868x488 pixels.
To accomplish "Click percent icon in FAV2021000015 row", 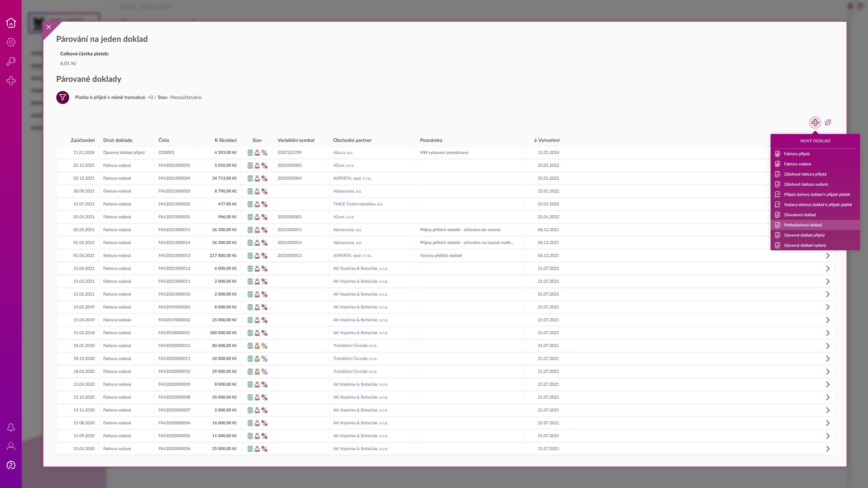I will [264, 230].
